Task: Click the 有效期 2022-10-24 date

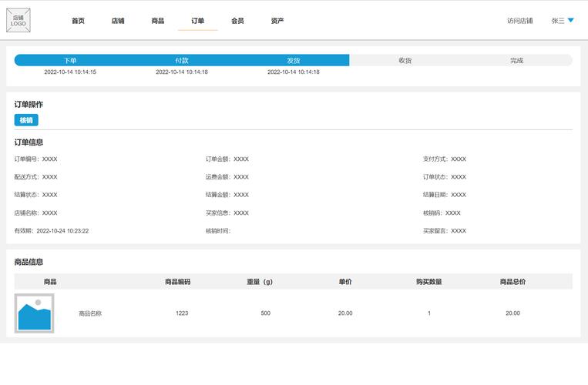Action: point(52,231)
